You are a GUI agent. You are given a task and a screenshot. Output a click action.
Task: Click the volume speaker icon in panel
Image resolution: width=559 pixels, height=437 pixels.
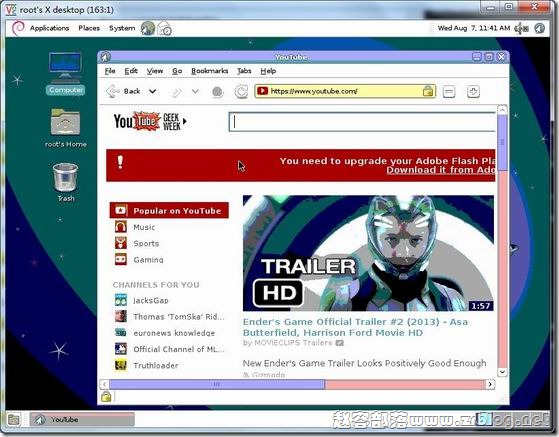click(x=521, y=29)
